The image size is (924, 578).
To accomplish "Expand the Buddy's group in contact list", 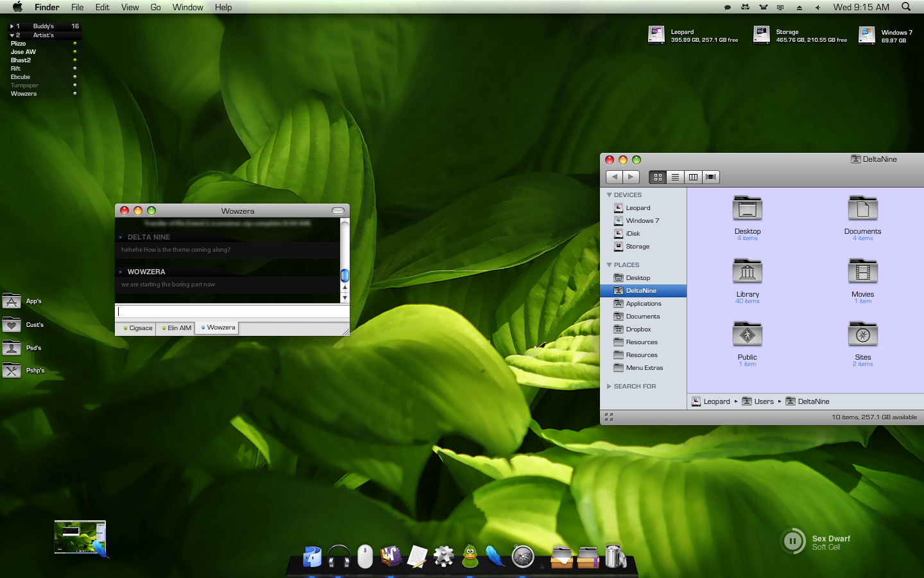I will [x=12, y=26].
